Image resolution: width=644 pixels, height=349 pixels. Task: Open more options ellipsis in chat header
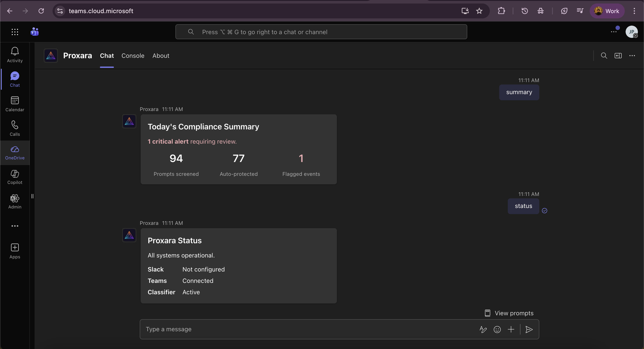click(632, 55)
